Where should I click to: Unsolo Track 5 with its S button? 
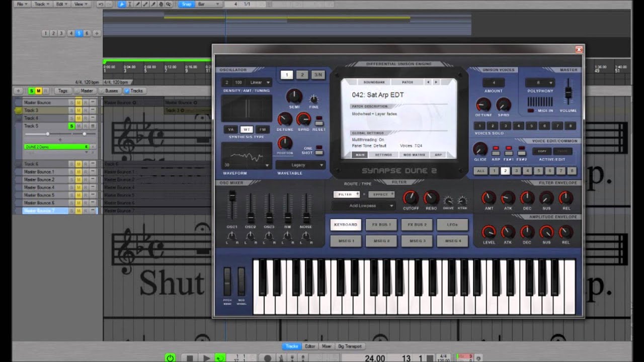point(71,126)
